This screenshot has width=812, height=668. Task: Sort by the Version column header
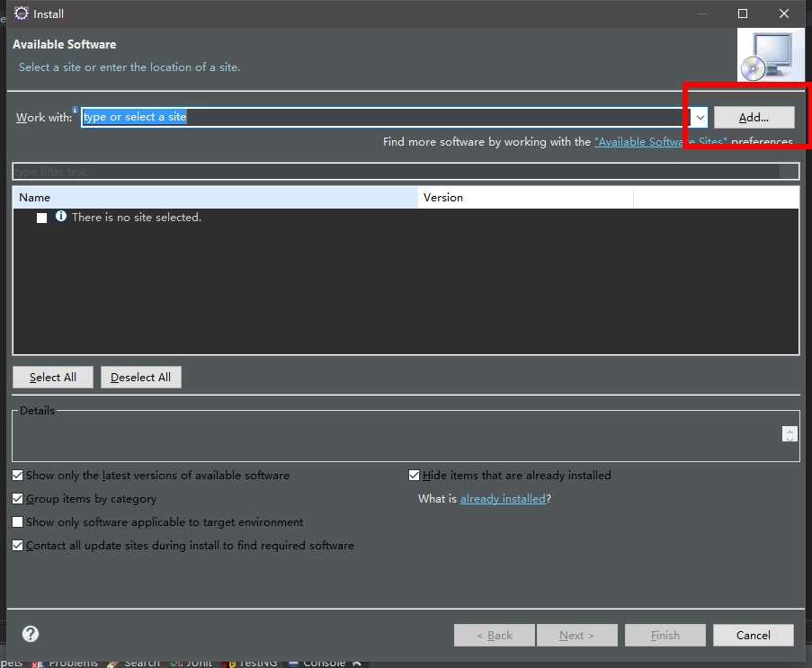(526, 197)
